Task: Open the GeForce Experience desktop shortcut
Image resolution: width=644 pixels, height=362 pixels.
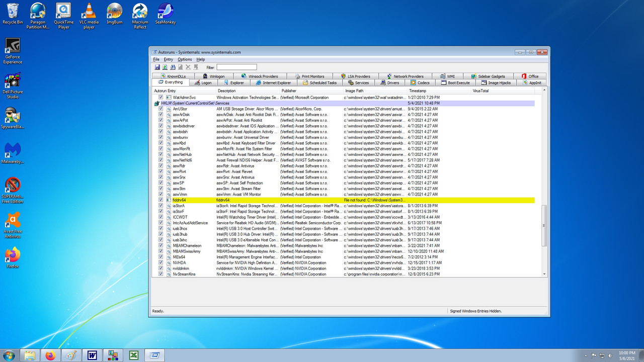Action: tap(13, 51)
